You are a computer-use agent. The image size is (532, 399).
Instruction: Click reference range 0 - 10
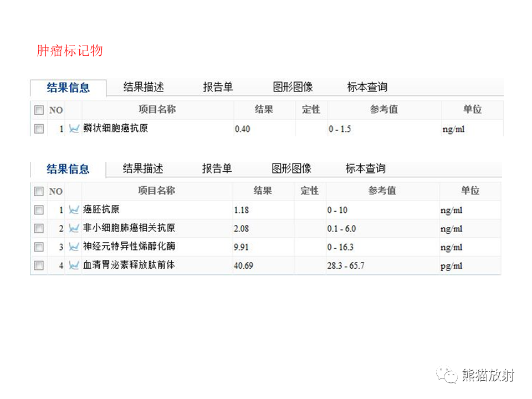pos(337,211)
